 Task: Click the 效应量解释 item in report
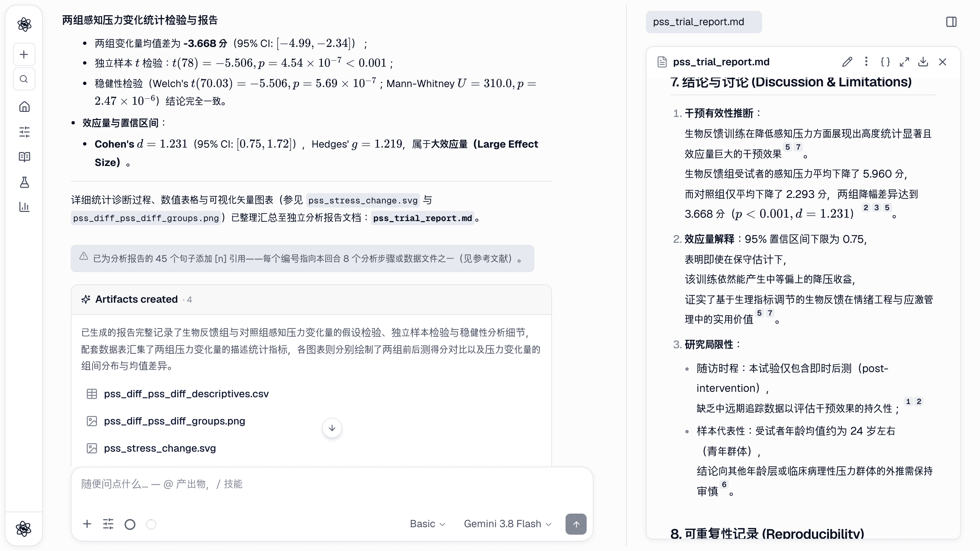(709, 239)
